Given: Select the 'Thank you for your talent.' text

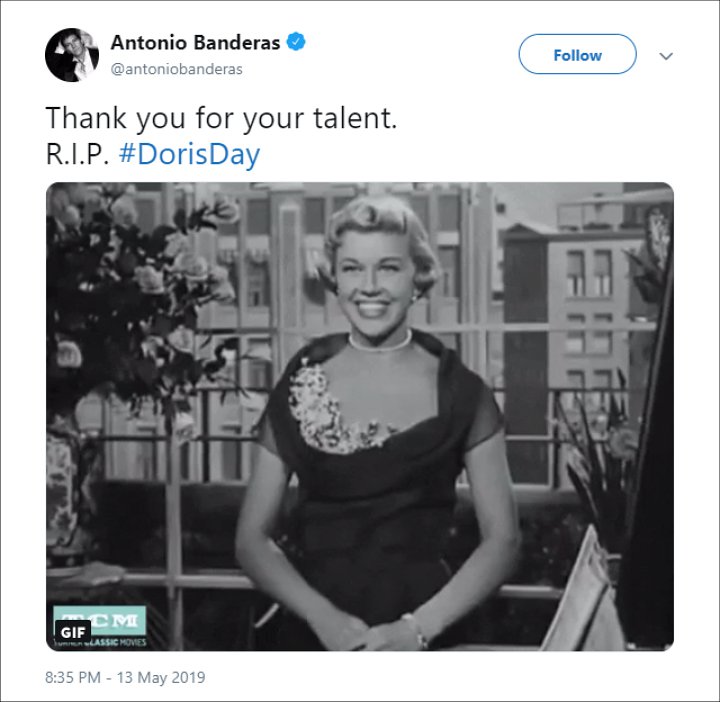Looking at the screenshot, I should point(221,118).
